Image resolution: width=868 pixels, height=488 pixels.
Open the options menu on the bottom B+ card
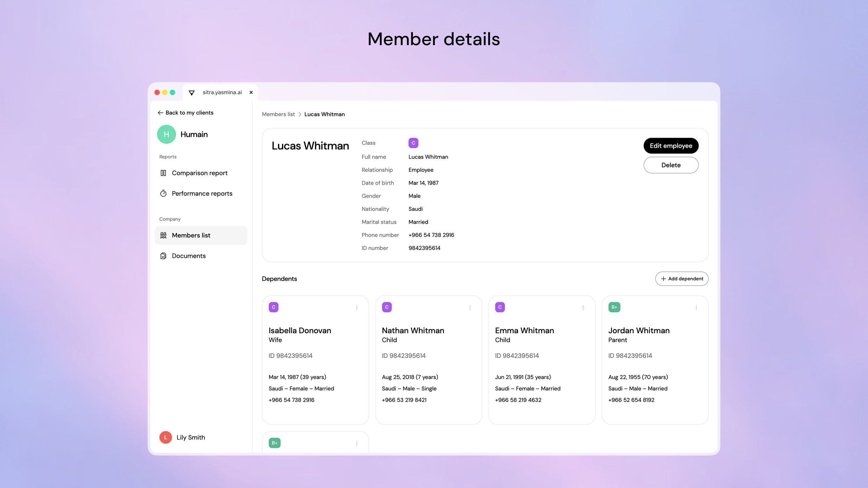357,443
